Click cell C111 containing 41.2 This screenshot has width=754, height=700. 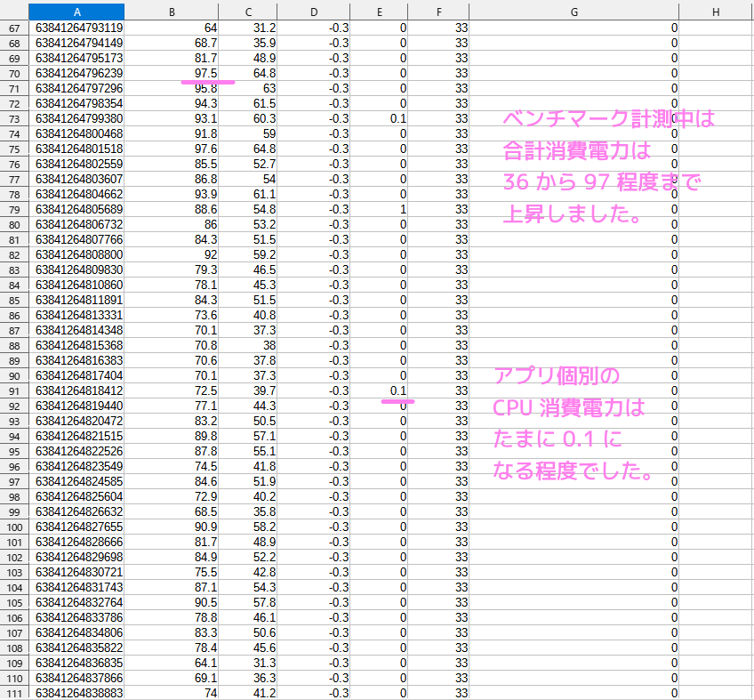(x=249, y=692)
